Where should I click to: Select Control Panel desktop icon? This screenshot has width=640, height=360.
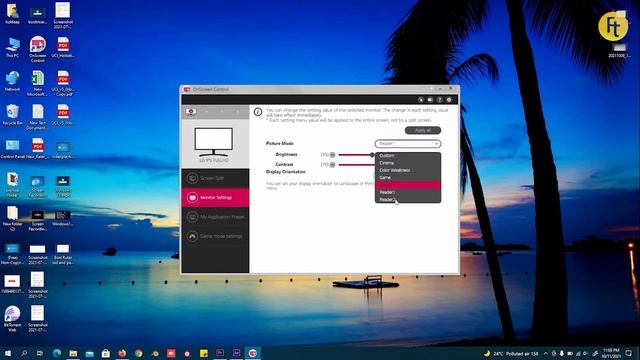click(x=13, y=149)
